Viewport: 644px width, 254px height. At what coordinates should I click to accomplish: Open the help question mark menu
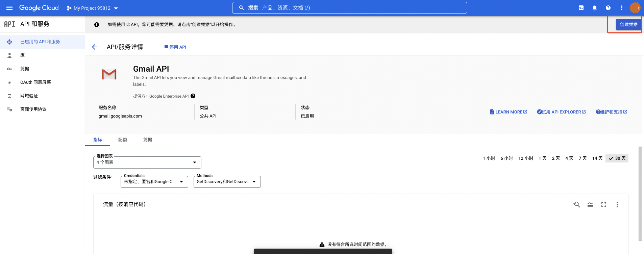[x=608, y=8]
